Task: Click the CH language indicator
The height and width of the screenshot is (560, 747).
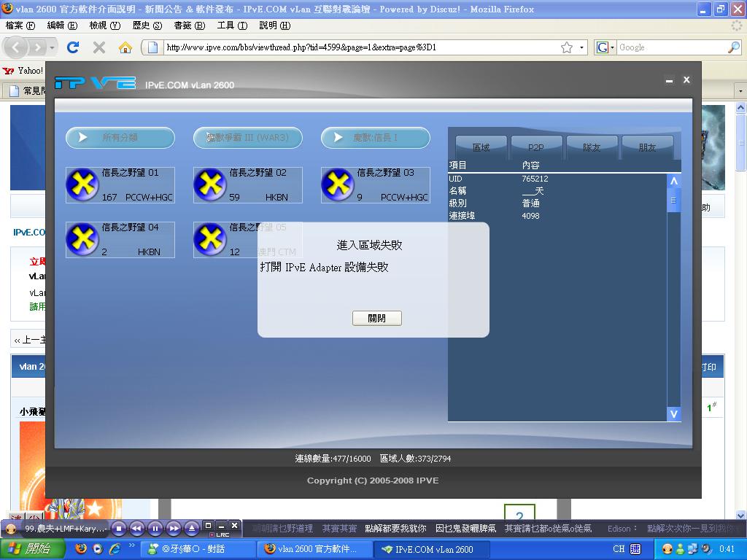Action: 619,549
